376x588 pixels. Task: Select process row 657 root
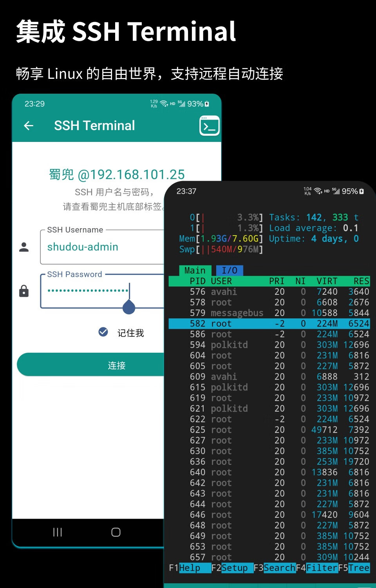point(269,557)
